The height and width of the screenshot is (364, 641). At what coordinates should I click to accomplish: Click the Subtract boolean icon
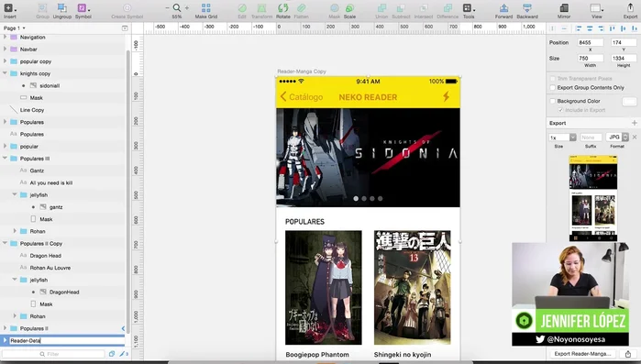click(x=401, y=8)
